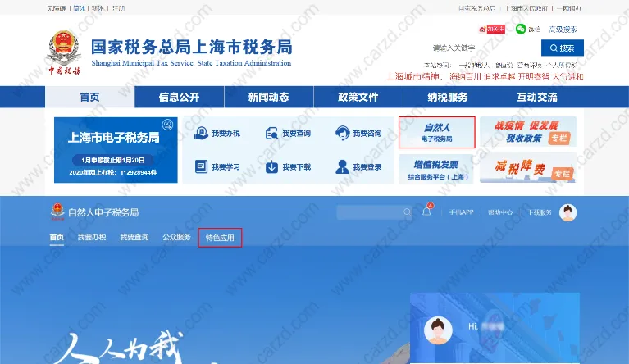Click the 营商环境 hot keyword
Viewport: 629px width, 364px height.
tap(530, 65)
